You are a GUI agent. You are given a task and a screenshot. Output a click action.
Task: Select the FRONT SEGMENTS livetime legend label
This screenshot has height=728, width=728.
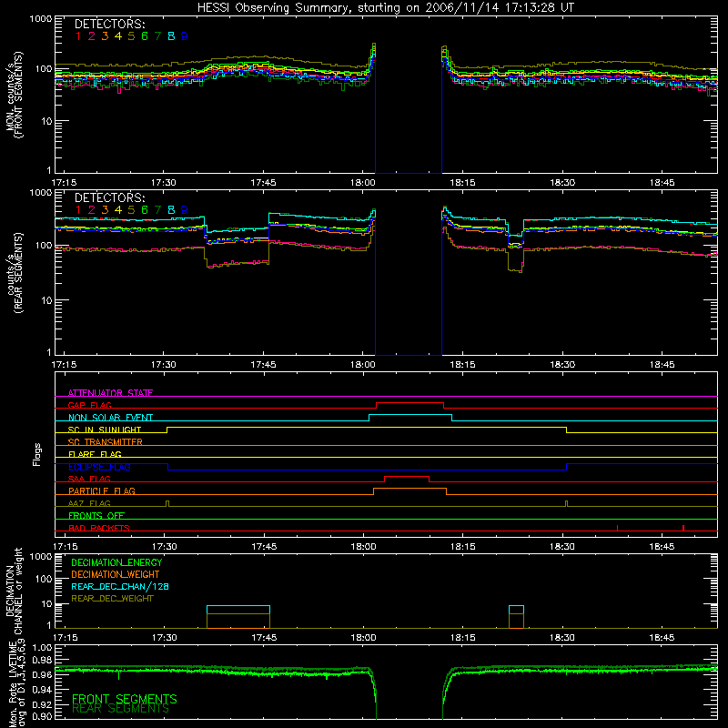coord(125,699)
